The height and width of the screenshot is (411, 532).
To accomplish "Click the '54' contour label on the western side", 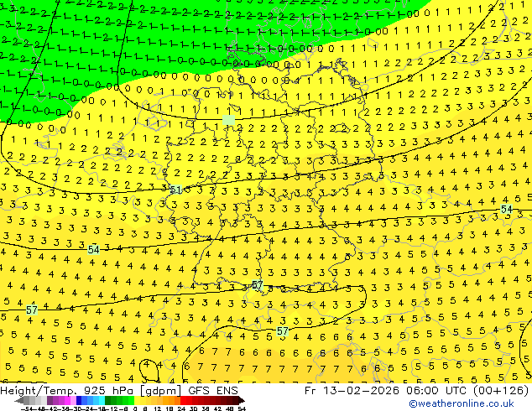I will click(93, 250).
